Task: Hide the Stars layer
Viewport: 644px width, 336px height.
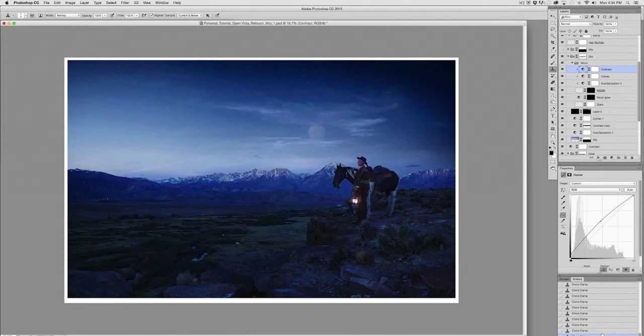Action: tap(562, 105)
